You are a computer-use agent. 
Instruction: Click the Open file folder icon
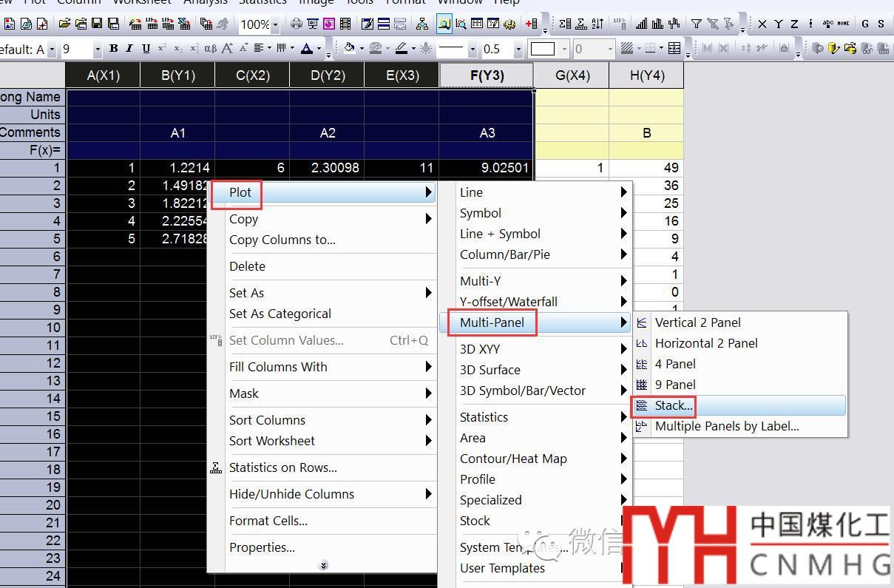[64, 24]
